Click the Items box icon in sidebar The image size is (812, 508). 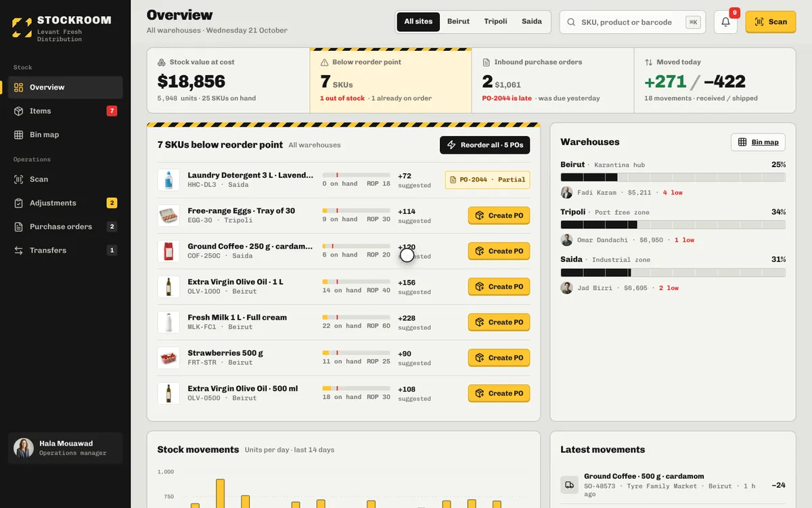pos(19,111)
